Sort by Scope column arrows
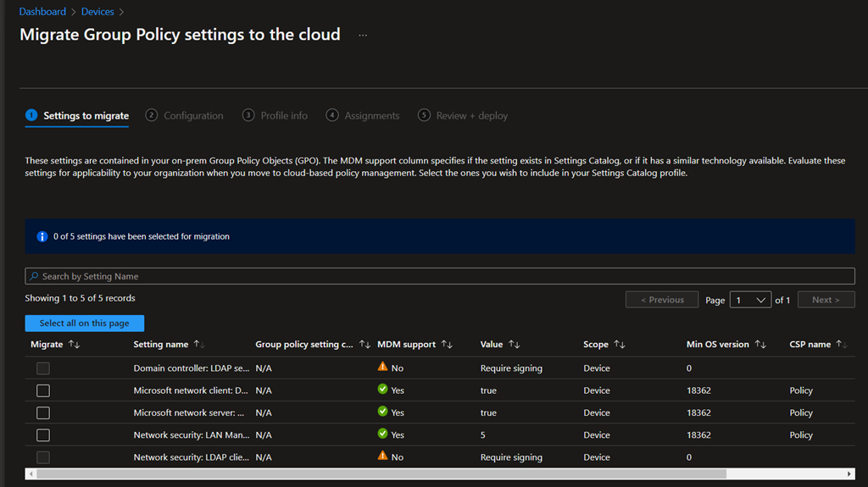The width and height of the screenshot is (868, 487). tap(620, 345)
